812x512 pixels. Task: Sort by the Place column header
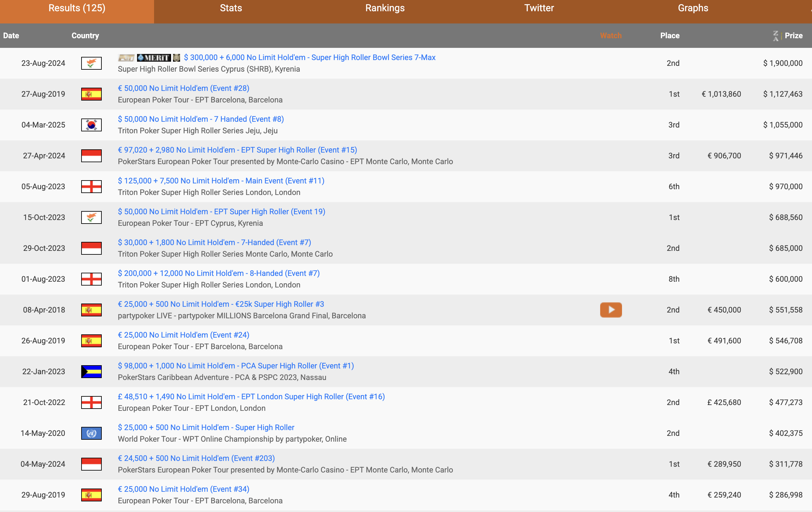pos(669,35)
